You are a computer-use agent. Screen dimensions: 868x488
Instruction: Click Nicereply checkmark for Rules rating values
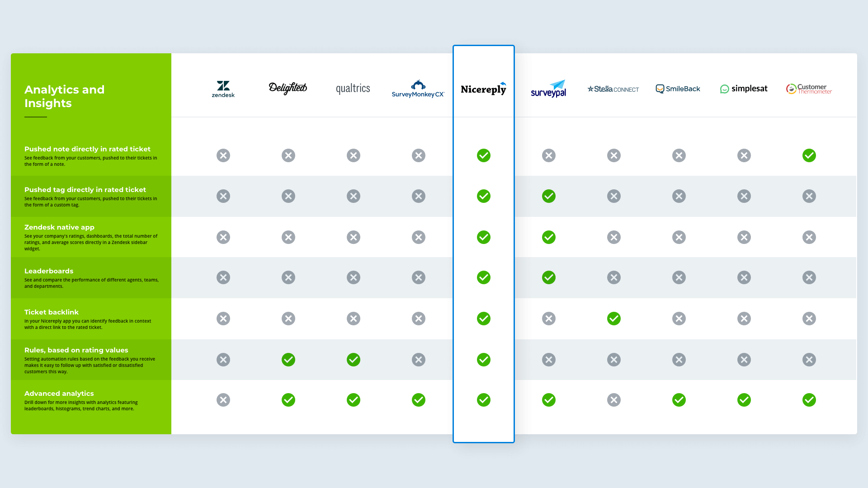tap(484, 360)
